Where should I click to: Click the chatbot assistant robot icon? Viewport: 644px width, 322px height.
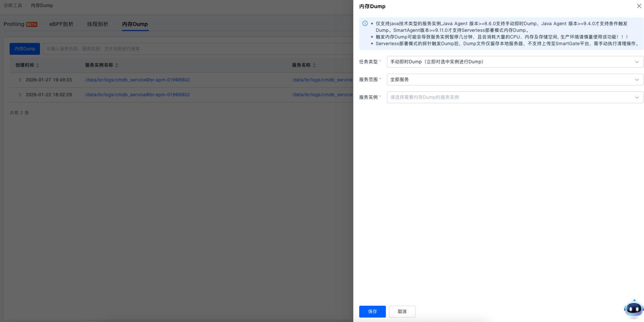click(634, 308)
